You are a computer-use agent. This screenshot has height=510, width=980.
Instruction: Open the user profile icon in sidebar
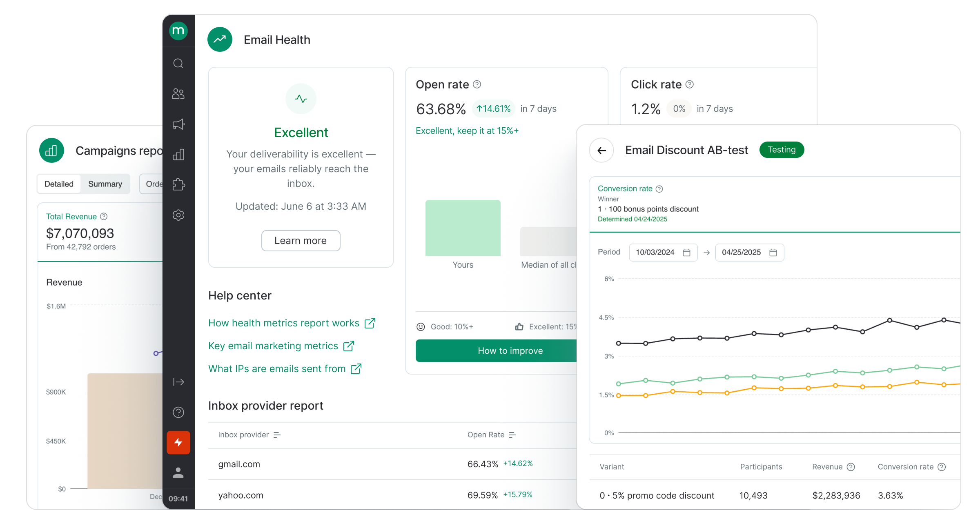point(178,473)
